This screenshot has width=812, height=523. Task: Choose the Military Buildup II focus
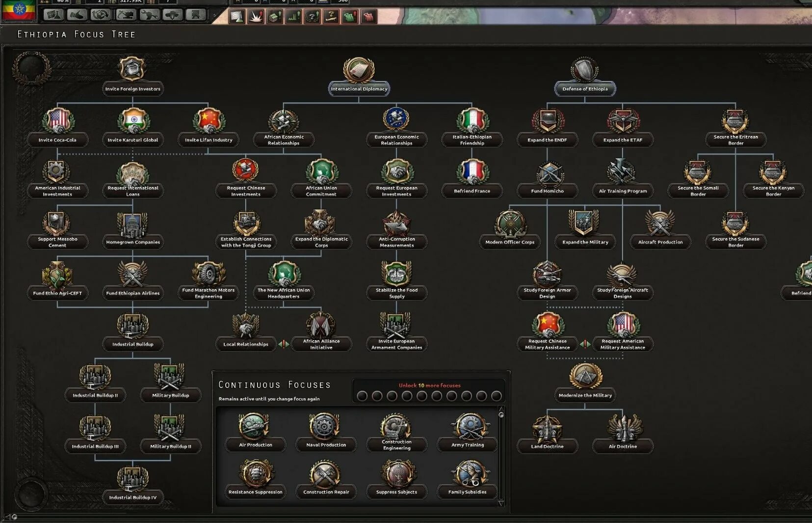[170, 433]
